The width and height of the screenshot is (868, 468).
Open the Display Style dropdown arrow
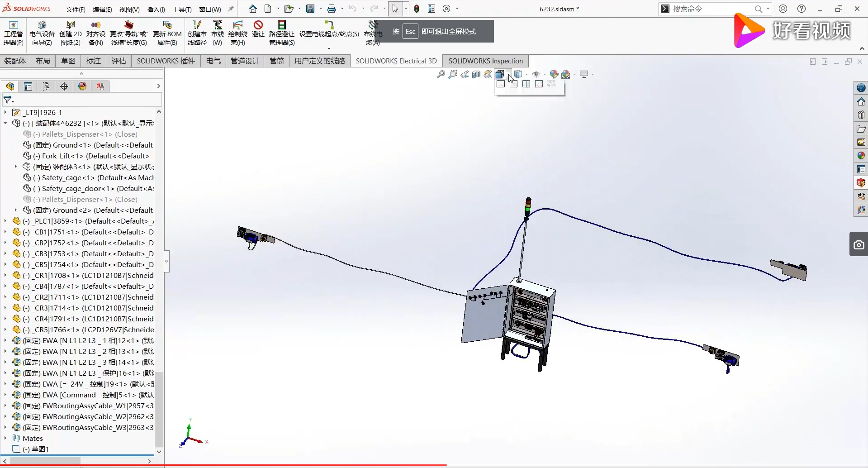click(527, 74)
